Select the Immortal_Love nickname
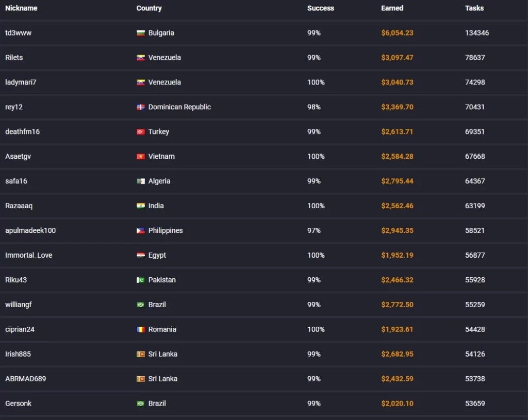The image size is (528, 420). point(29,255)
